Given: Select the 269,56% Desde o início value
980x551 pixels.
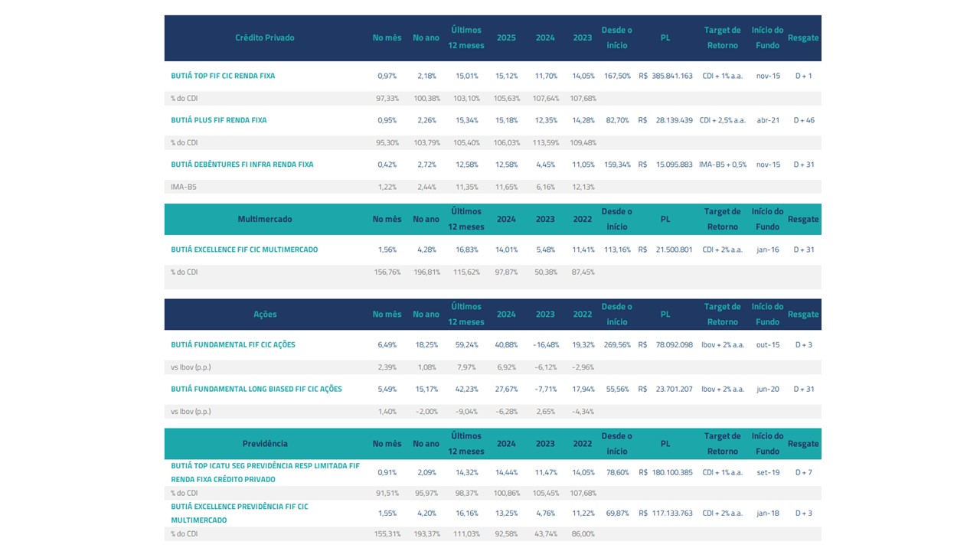Looking at the screenshot, I should click(617, 344).
